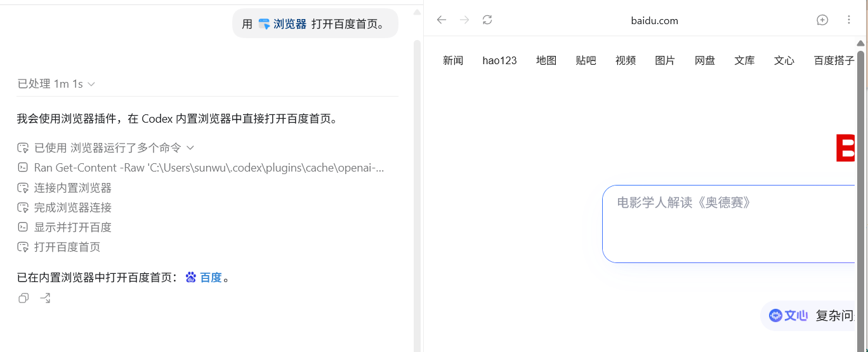Click the baidu.com address bar

pos(655,20)
